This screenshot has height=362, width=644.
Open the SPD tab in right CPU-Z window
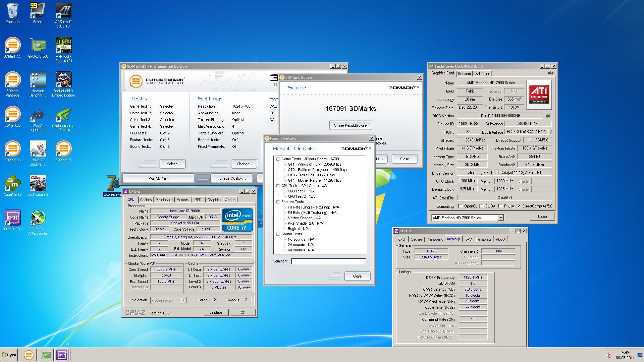point(469,239)
